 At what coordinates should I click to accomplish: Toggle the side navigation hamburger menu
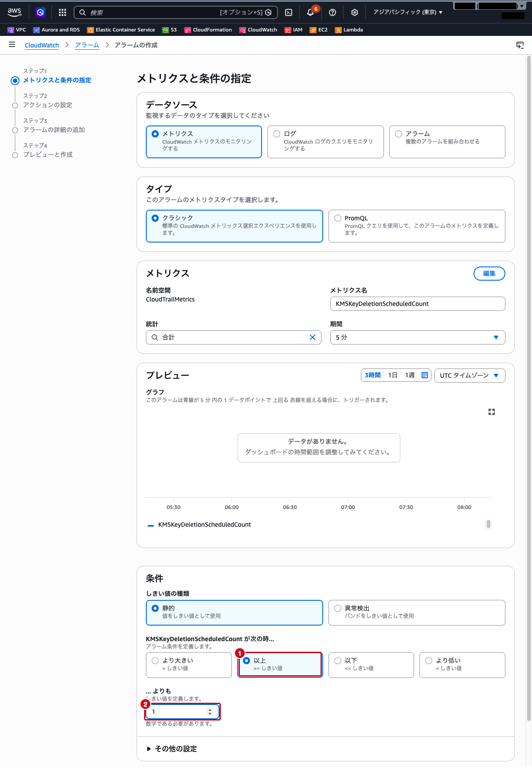[x=12, y=45]
